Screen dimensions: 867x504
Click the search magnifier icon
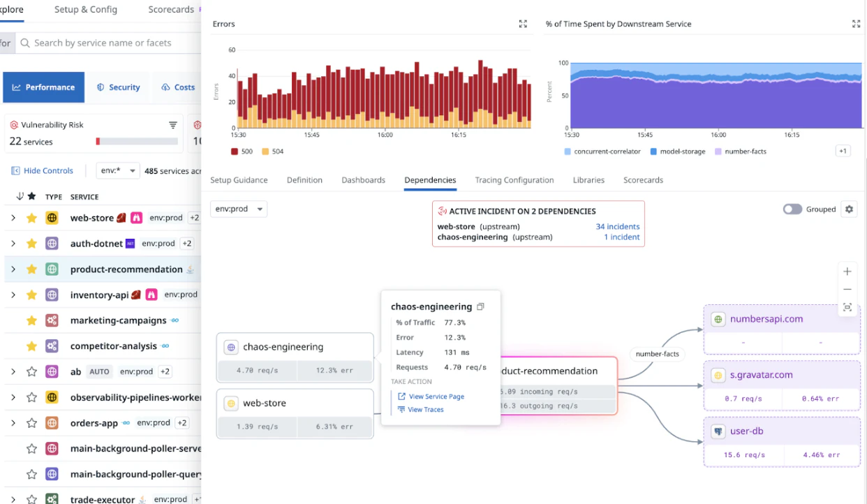tap(25, 43)
